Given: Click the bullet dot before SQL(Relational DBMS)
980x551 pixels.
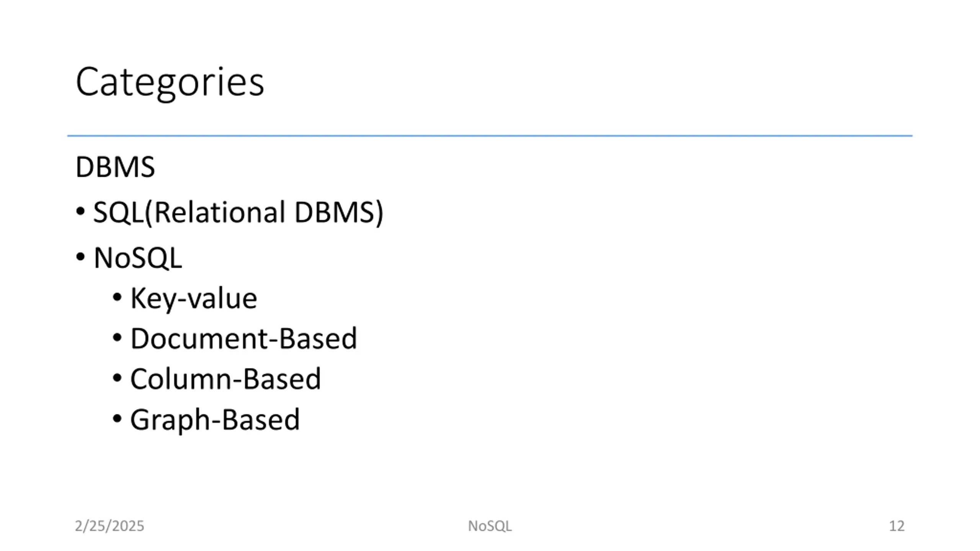Looking at the screenshot, I should tap(80, 211).
